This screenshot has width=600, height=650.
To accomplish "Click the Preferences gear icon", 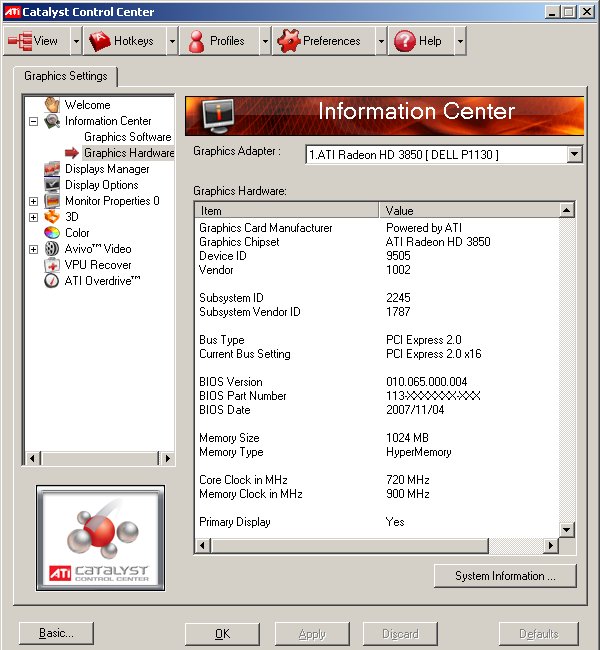I will [x=288, y=41].
